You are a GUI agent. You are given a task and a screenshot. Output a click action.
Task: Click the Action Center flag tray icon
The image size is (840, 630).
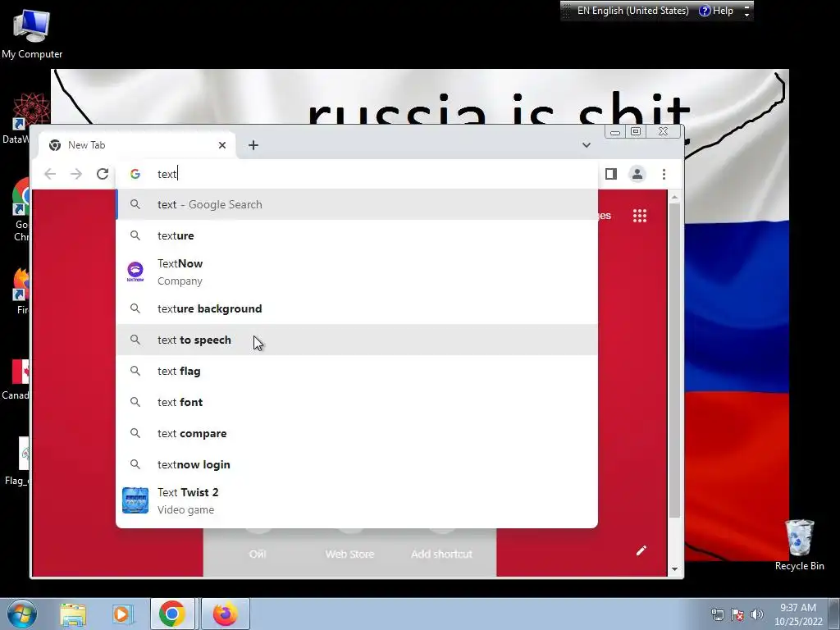[x=737, y=614]
